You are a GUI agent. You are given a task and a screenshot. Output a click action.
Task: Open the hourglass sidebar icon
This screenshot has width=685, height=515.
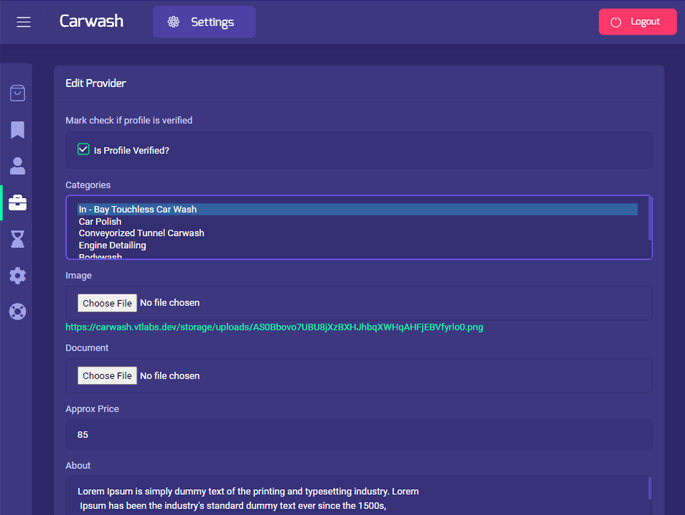[17, 239]
